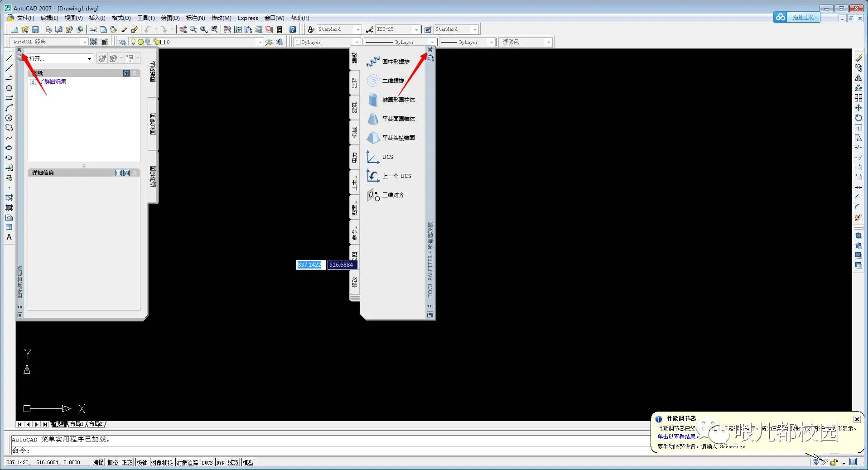The height and width of the screenshot is (470, 868).
Task: Click the 命令: command line input
Action: pos(331,451)
